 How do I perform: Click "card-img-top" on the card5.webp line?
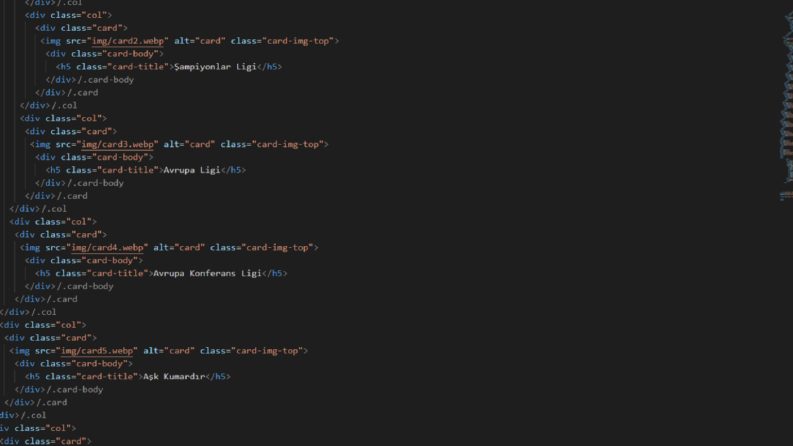267,350
